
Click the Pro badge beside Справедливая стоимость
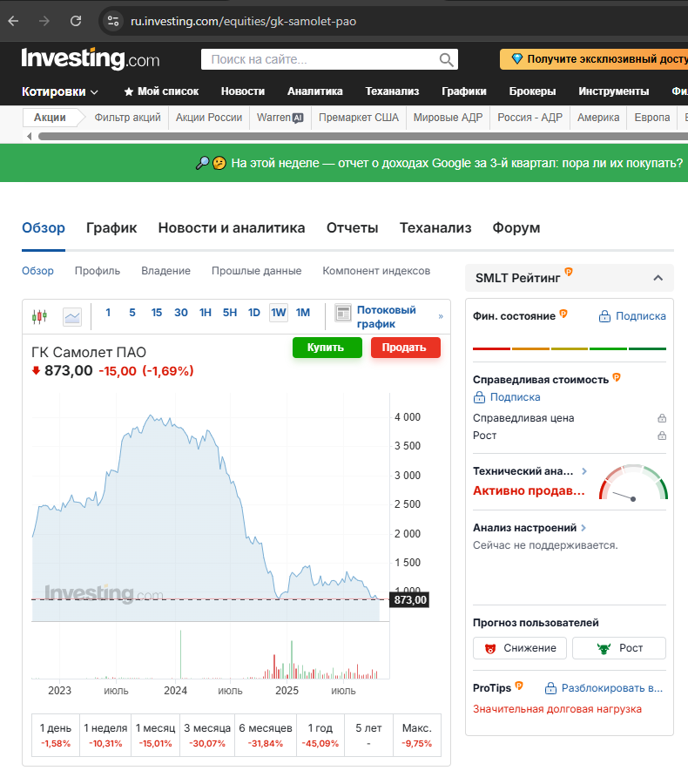[617, 377]
